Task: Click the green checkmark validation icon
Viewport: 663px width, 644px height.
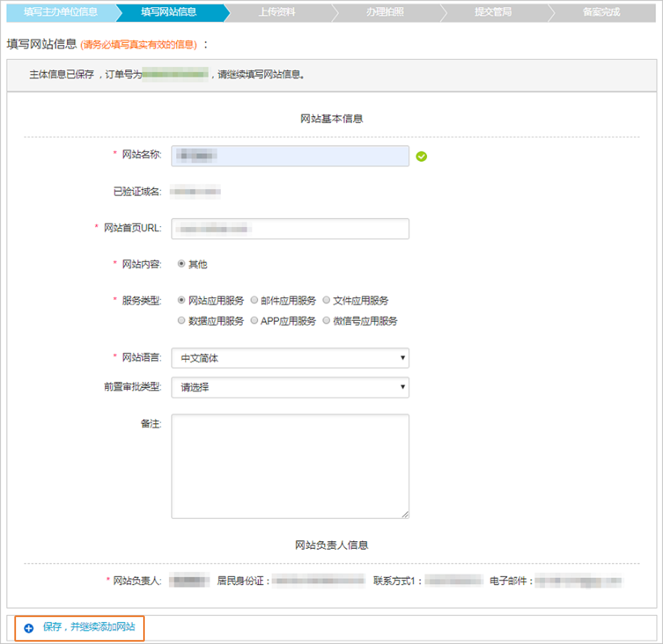Action: click(421, 156)
